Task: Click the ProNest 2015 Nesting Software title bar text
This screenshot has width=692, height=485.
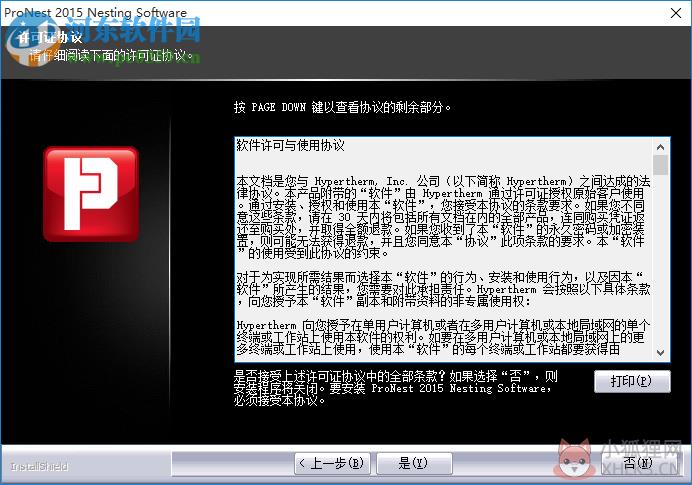Action: [95, 12]
